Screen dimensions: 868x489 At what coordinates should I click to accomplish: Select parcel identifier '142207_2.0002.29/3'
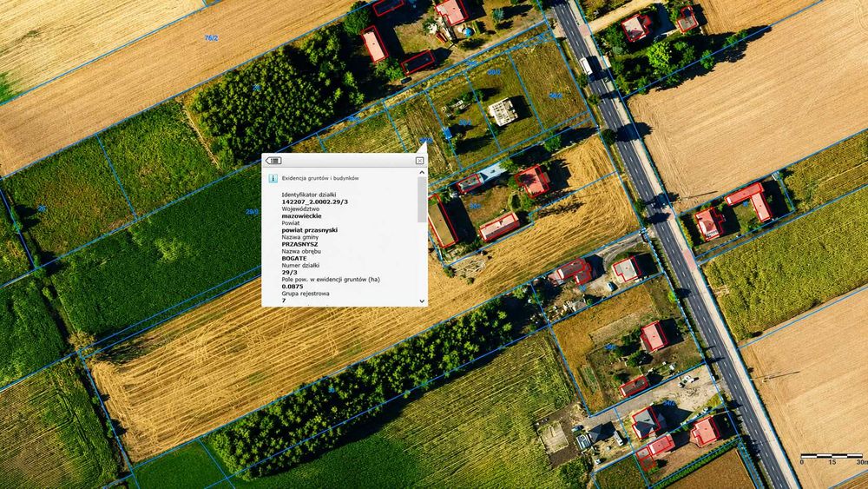pyautogui.click(x=315, y=202)
